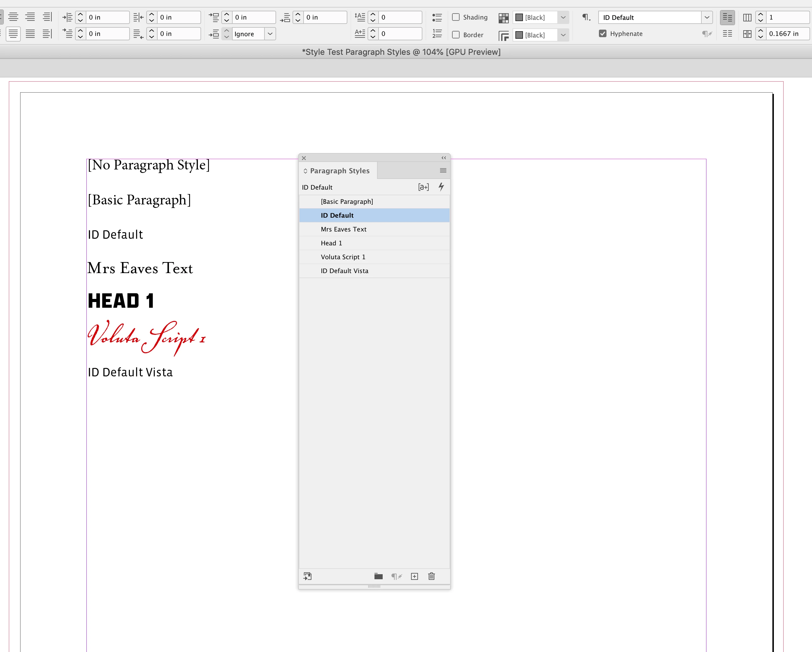Apply the Voluta Script 1 style
The image size is (812, 652).
(343, 257)
